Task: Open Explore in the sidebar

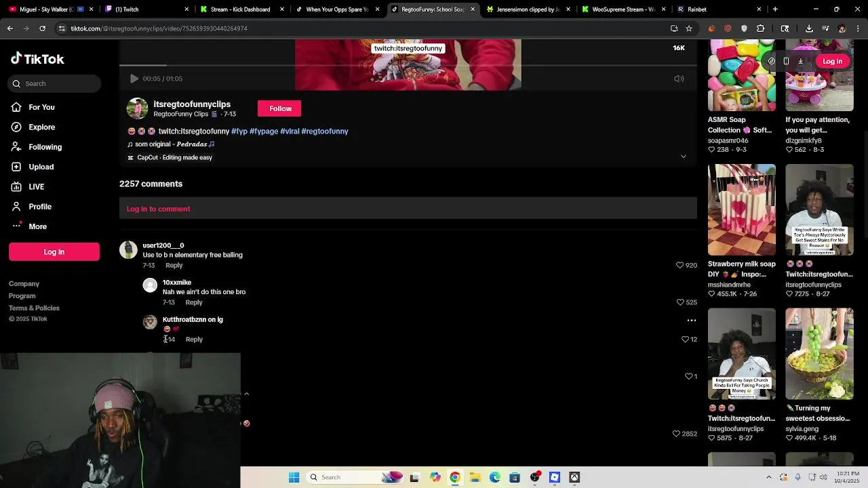Action: click(x=41, y=127)
